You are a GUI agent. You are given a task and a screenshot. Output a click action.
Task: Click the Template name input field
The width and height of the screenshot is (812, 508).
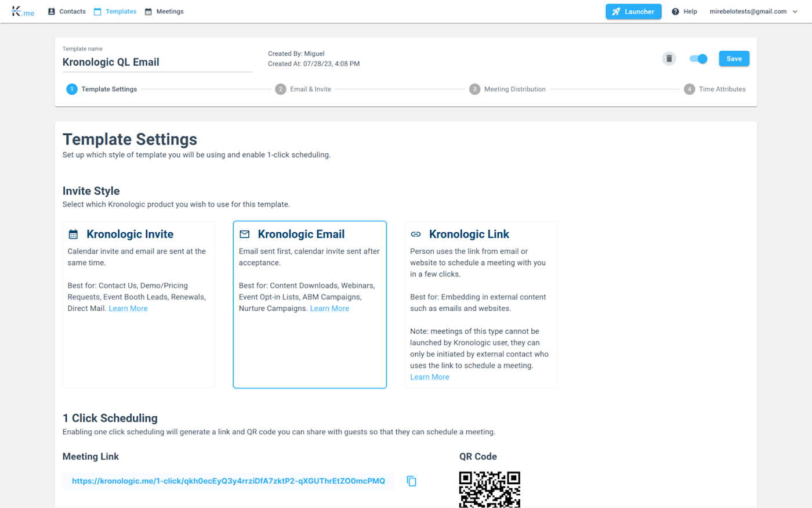click(158, 62)
